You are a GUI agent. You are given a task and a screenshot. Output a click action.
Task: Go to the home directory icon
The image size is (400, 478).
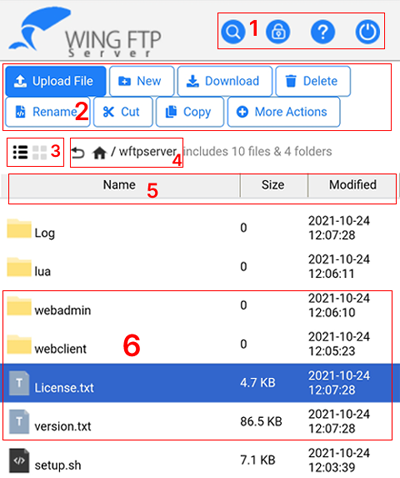click(99, 153)
